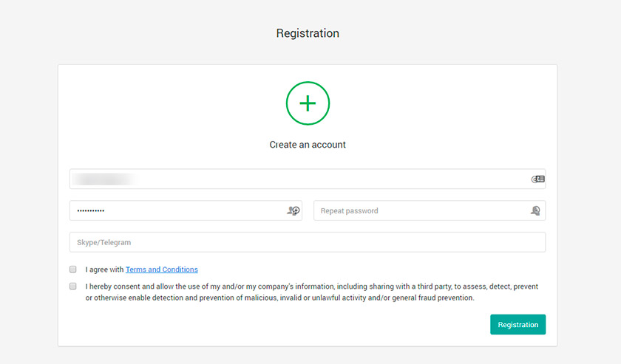Click into the filled password field
The image size is (621, 364).
pos(186,210)
